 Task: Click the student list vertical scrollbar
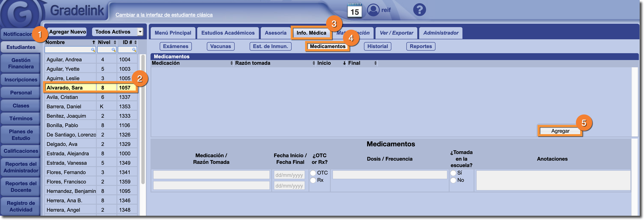click(143, 120)
